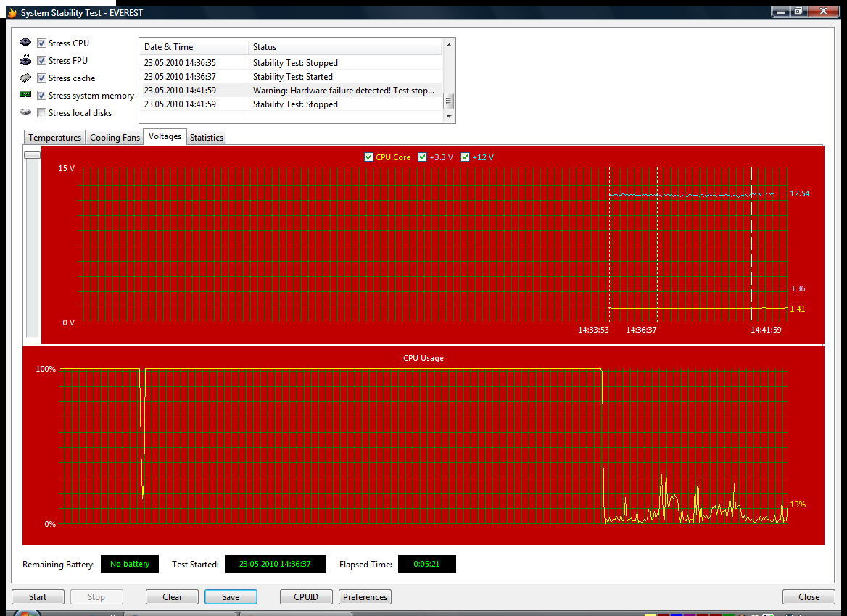Screen dimensions: 847x616
Task: Open the CPUID window button
Action: 306,596
